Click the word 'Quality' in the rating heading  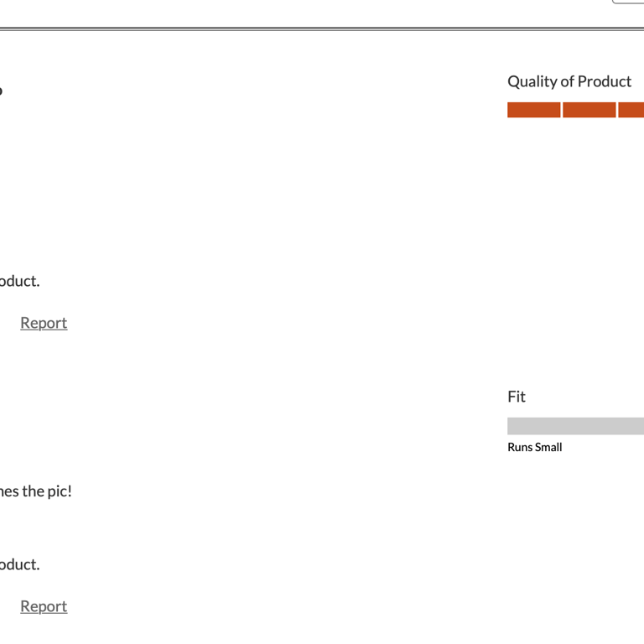(532, 81)
